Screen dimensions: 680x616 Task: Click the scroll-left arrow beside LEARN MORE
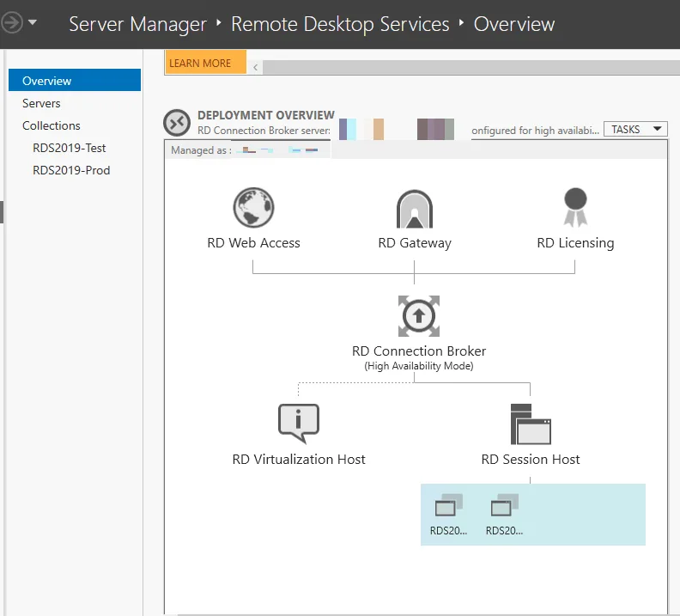[x=256, y=66]
